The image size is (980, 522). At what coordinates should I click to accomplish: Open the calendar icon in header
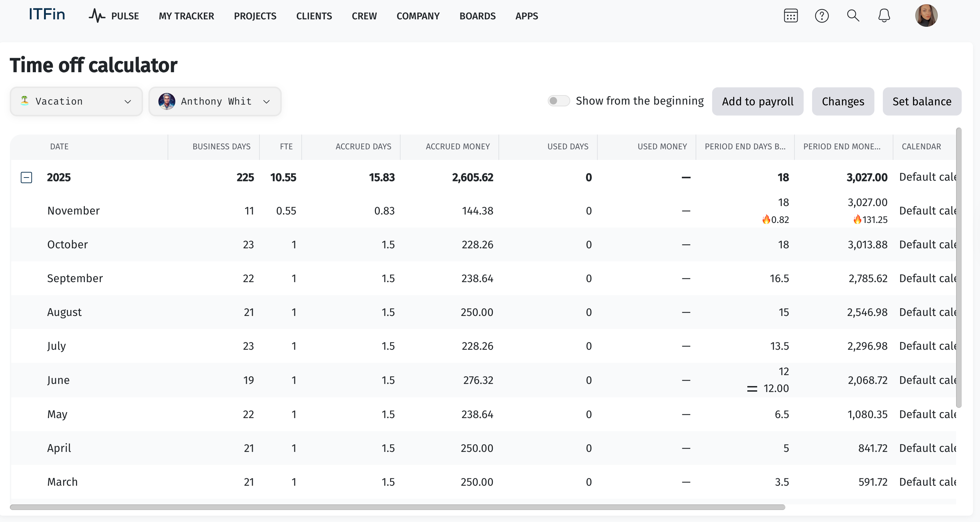pyautogui.click(x=791, y=16)
